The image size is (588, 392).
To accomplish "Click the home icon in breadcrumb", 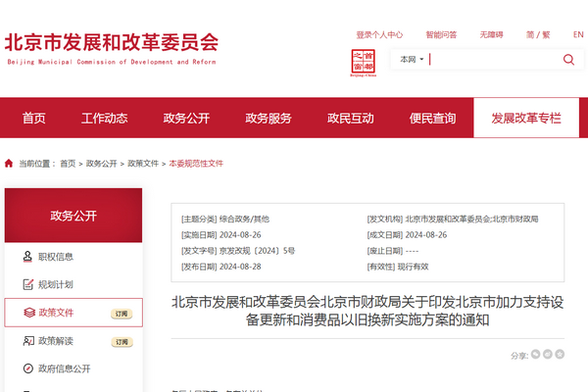I will point(9,164).
